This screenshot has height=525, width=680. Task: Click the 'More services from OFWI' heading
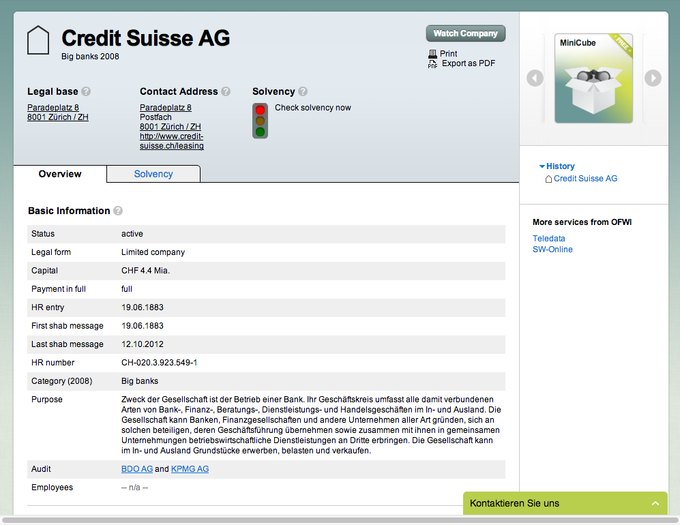click(582, 222)
